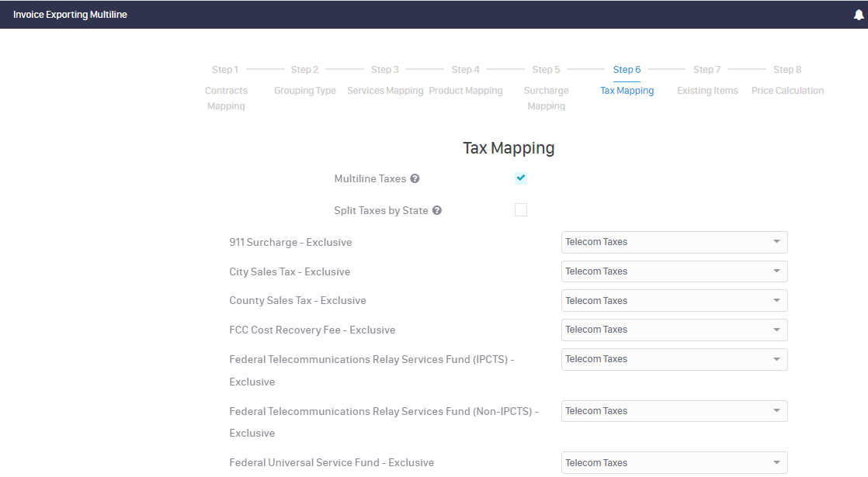This screenshot has width=868, height=477.
Task: Switch to Step 2 Grouping Type
Action: 304,70
